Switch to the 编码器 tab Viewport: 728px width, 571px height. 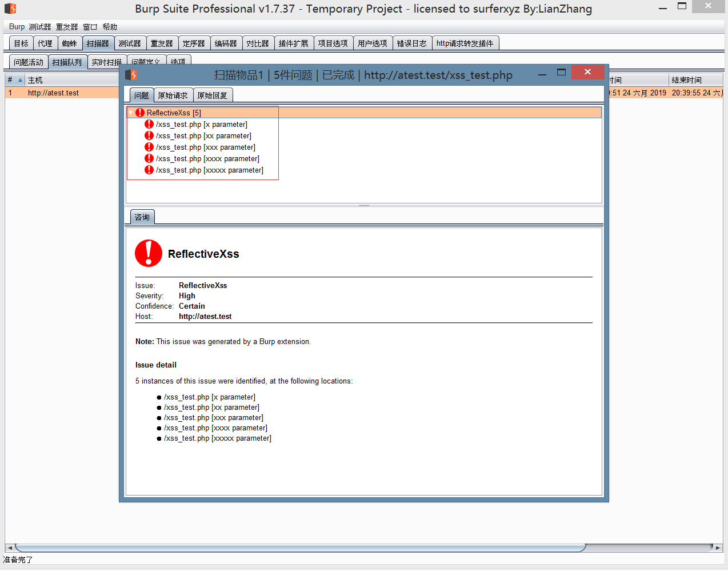[x=226, y=43]
